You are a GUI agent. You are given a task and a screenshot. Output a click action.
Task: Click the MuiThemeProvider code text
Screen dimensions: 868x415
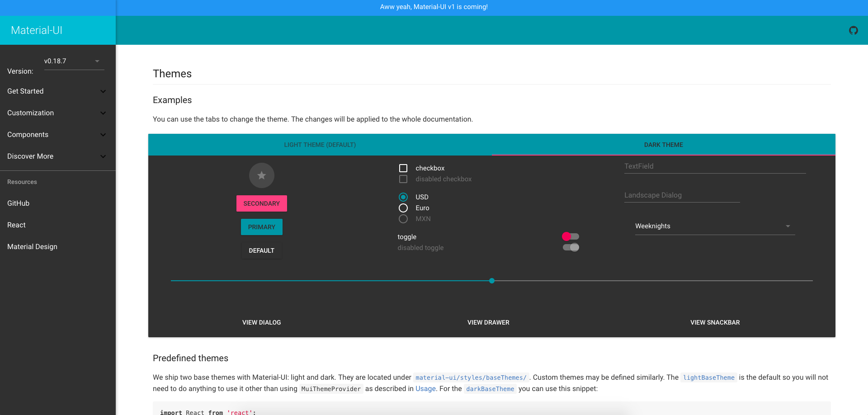point(331,389)
